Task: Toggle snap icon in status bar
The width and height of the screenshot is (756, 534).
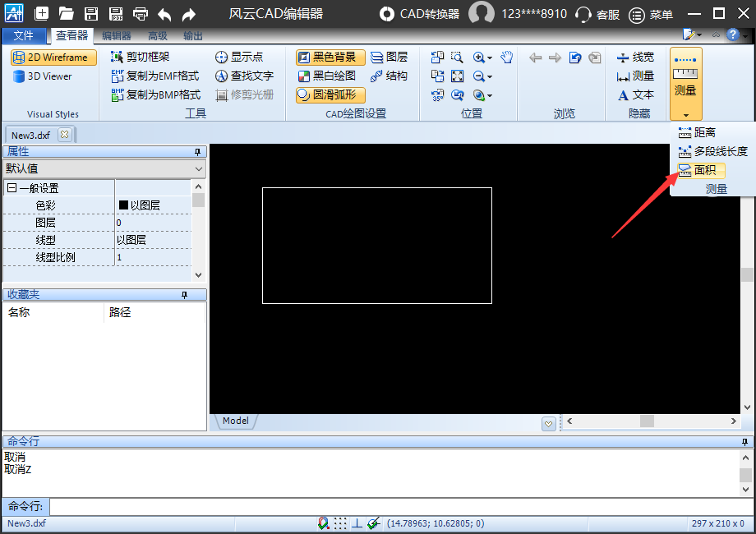Action: [323, 523]
